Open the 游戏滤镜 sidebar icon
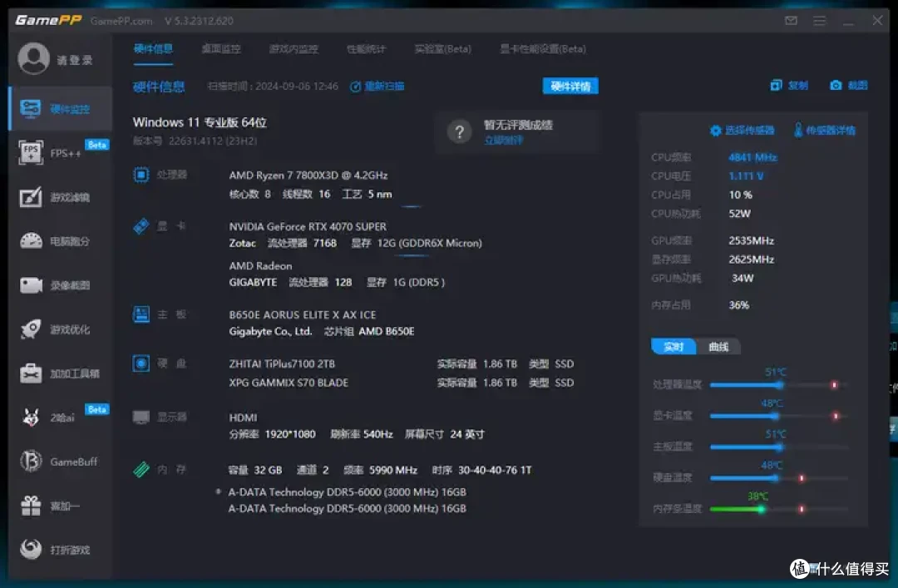The image size is (898, 588). pos(31,197)
